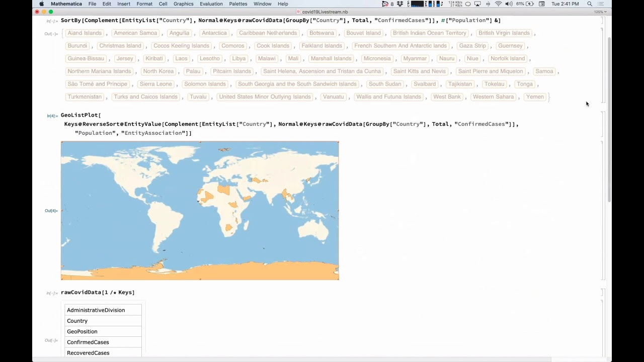
Task: Place cursor in the GeoListPlot input cell
Action: pyautogui.click(x=290, y=124)
